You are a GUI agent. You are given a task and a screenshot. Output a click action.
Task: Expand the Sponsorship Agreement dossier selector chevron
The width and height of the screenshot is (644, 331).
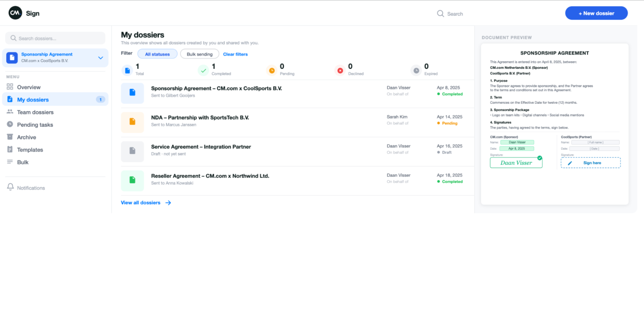(x=101, y=58)
